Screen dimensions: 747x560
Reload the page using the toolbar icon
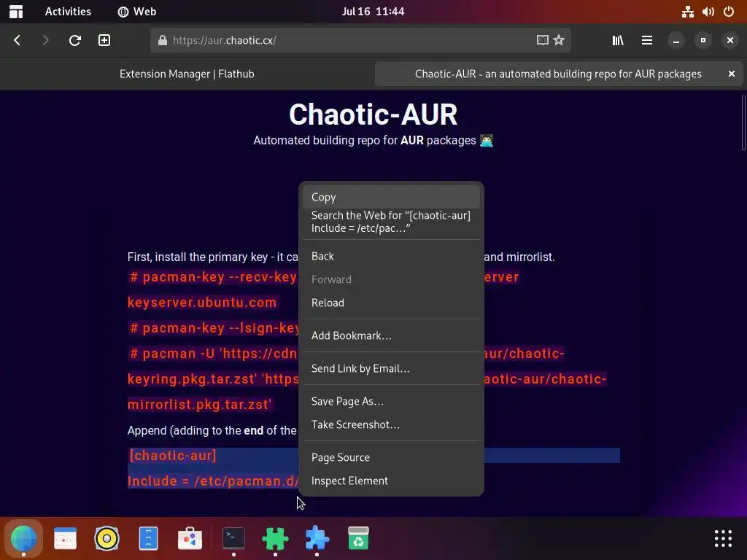click(75, 41)
